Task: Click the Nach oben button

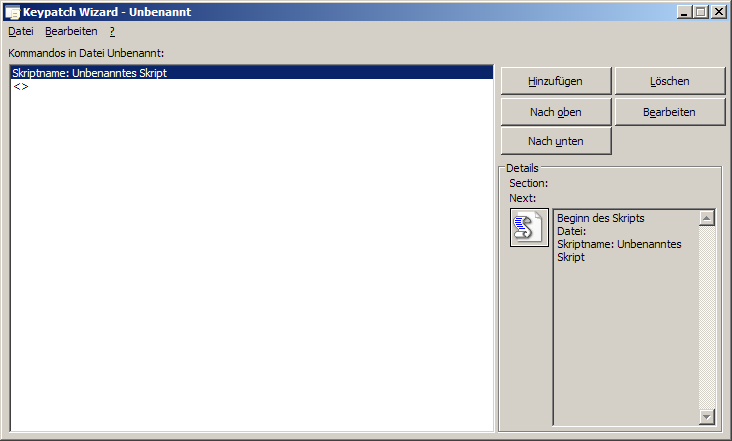Action: (x=555, y=111)
